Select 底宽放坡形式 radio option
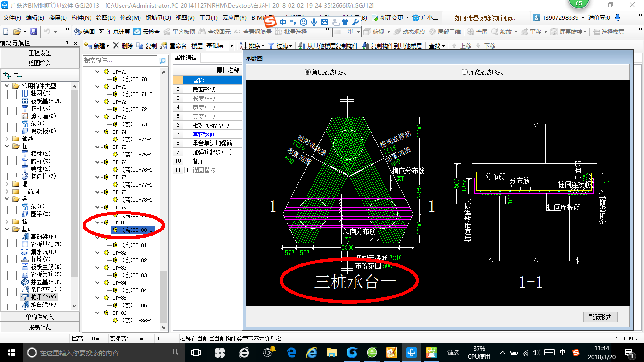 pos(465,72)
